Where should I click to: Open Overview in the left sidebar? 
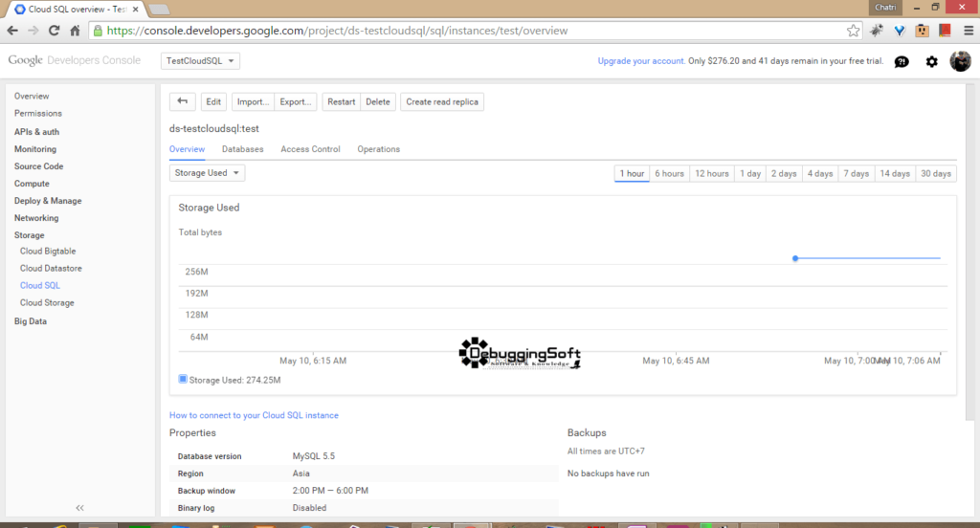pos(32,97)
